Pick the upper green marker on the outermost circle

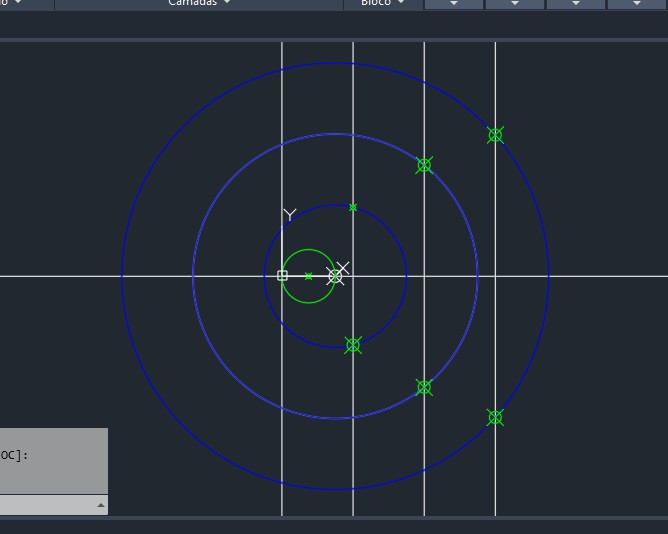point(495,135)
